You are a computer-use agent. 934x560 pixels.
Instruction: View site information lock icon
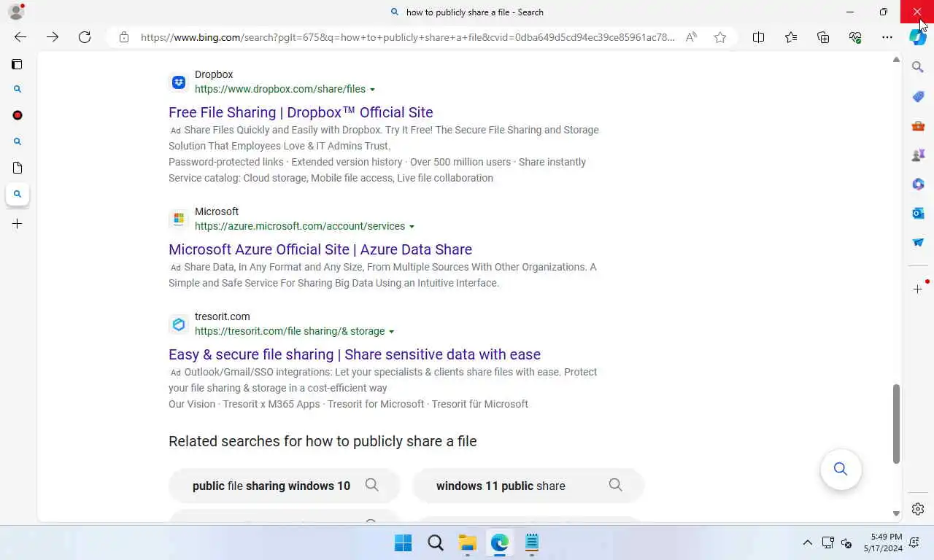[124, 37]
